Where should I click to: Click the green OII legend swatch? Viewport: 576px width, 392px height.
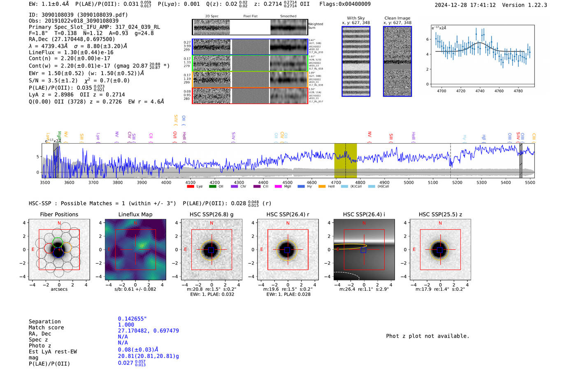212,186
